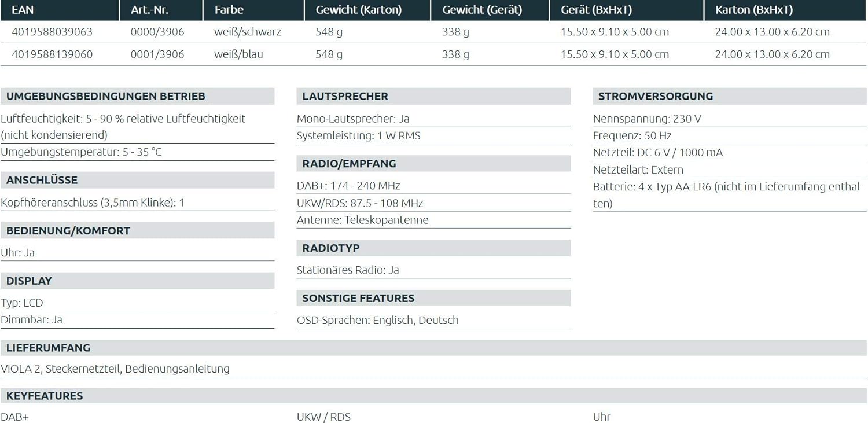
Task: Click the DISPLAY section header
Action: point(29,281)
